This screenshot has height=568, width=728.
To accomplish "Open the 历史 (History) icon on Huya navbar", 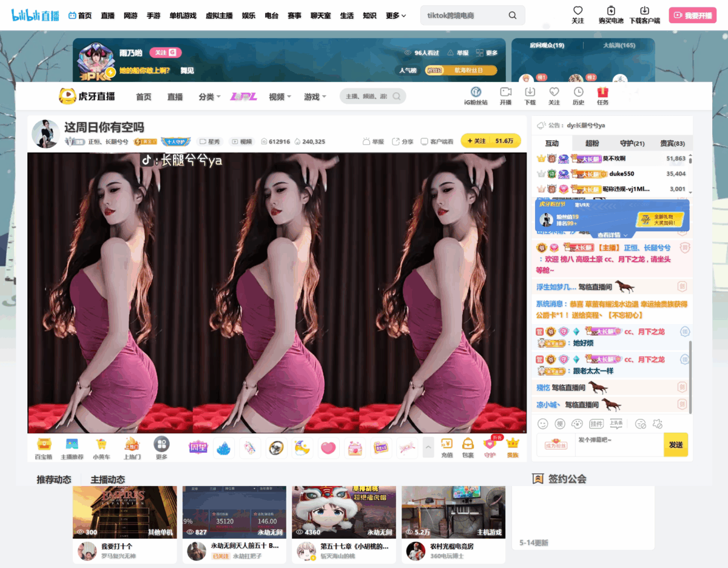I will click(578, 95).
